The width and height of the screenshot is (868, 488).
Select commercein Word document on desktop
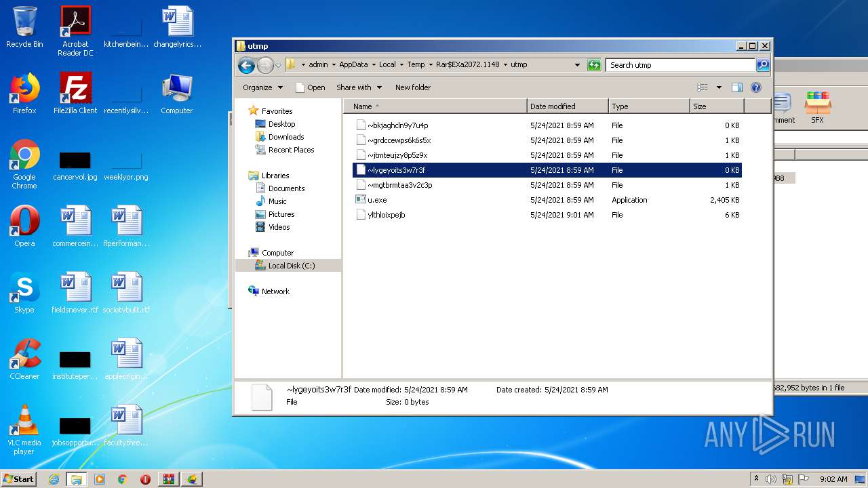(x=75, y=226)
